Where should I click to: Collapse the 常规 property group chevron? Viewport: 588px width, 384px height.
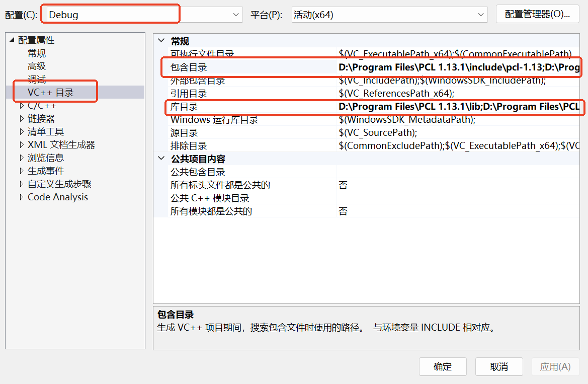[161, 41]
